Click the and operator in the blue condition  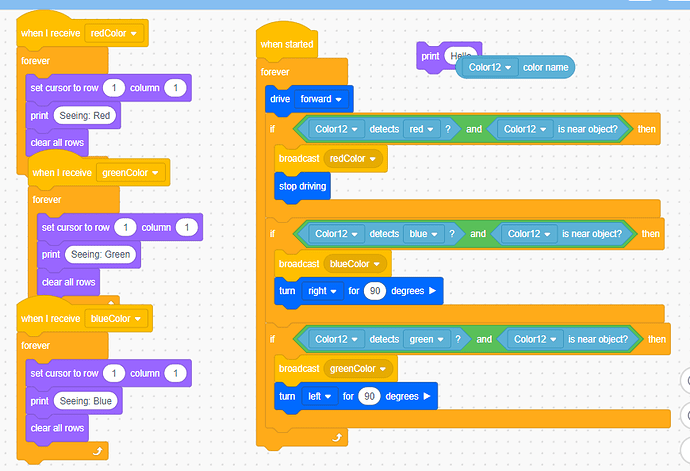(478, 234)
